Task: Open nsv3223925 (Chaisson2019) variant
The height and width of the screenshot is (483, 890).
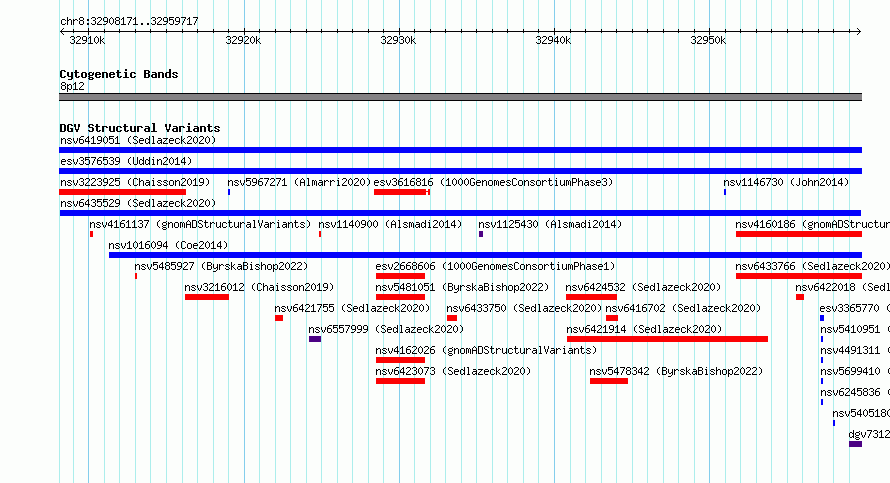Action: pos(135,182)
